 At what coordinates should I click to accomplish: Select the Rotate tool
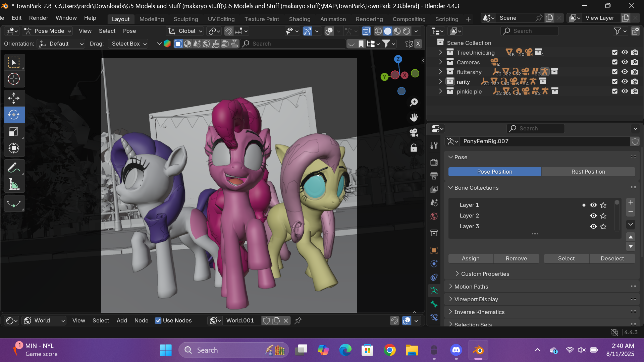(x=14, y=115)
